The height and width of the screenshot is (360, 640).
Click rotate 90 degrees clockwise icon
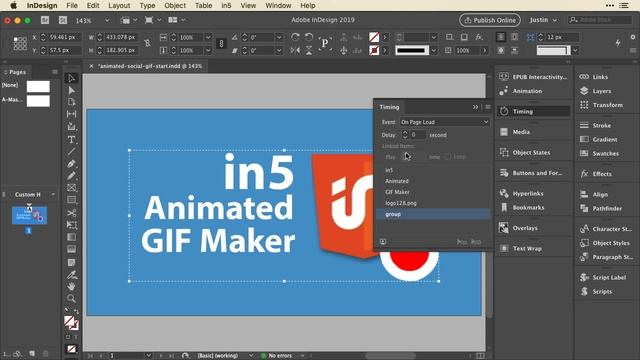tap(295, 37)
